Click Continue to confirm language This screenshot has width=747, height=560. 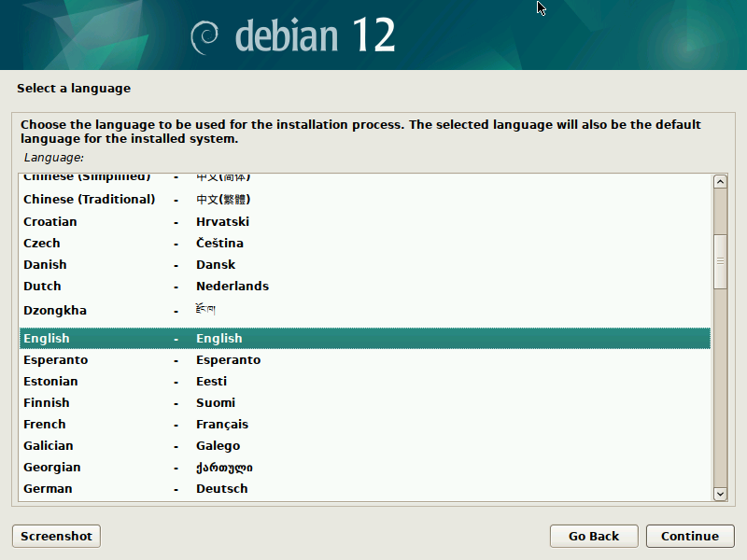[690, 536]
